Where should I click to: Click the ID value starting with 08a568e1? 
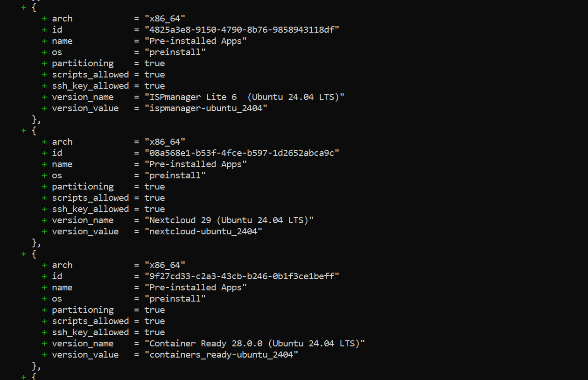pos(242,153)
